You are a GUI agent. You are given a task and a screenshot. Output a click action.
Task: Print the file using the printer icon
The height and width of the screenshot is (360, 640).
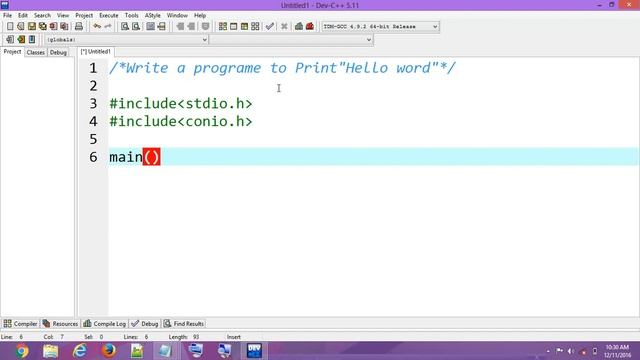tap(79, 27)
